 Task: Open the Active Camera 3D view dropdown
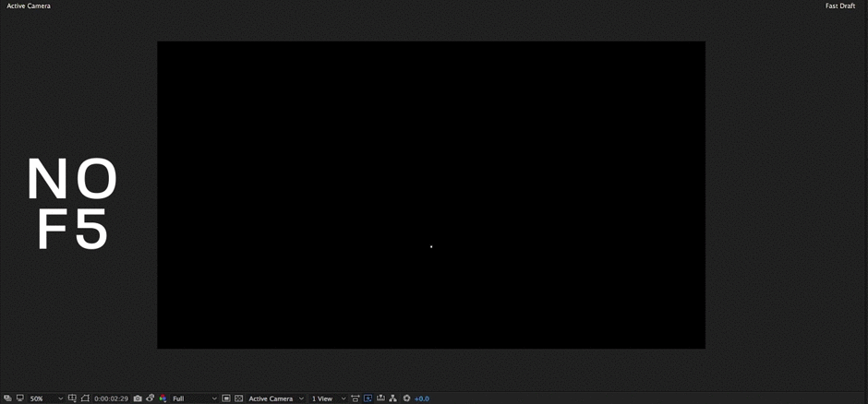tap(276, 398)
